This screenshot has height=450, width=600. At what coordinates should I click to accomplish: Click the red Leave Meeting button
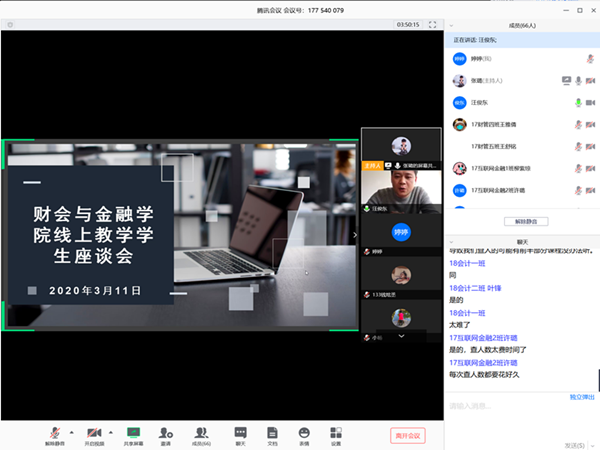408,435
